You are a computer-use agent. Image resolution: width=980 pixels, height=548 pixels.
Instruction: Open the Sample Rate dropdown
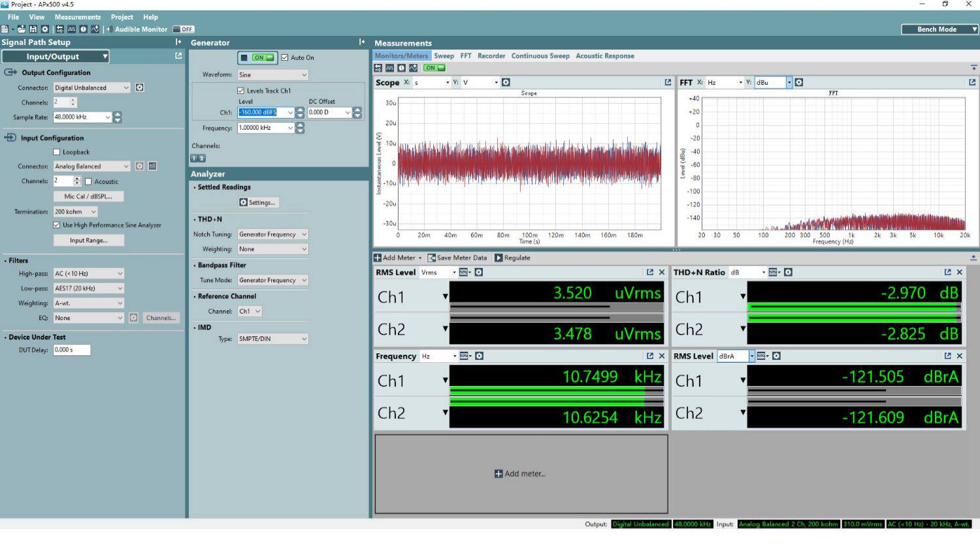tap(82, 117)
